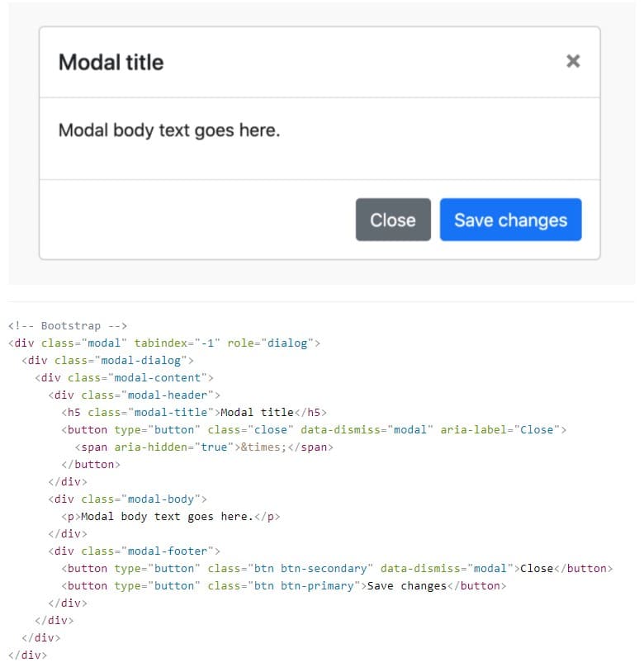Click the h5 modal-title code line
The image size is (644, 672).
pyautogui.click(x=194, y=412)
